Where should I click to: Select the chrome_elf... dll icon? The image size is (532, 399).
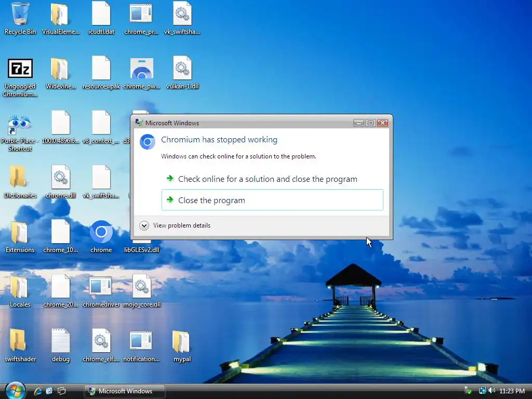pos(101,345)
